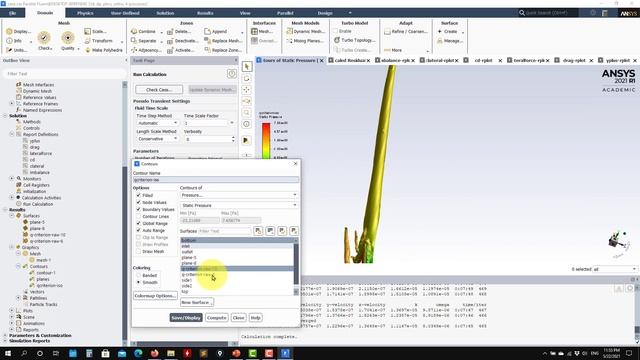This screenshot has width=640, height=360.
Task: Run the mesh Check tool
Action: pos(44,41)
